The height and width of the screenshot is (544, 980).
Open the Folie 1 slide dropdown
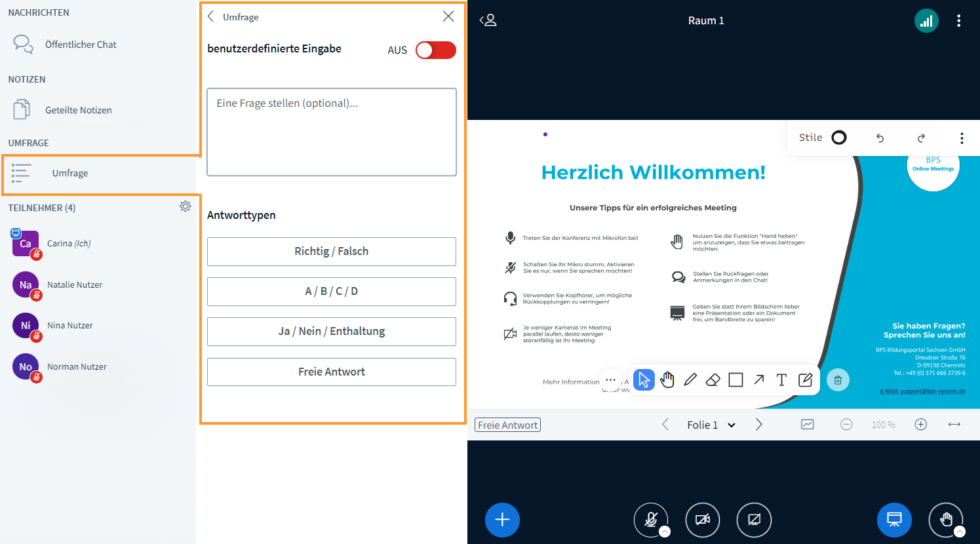point(711,424)
